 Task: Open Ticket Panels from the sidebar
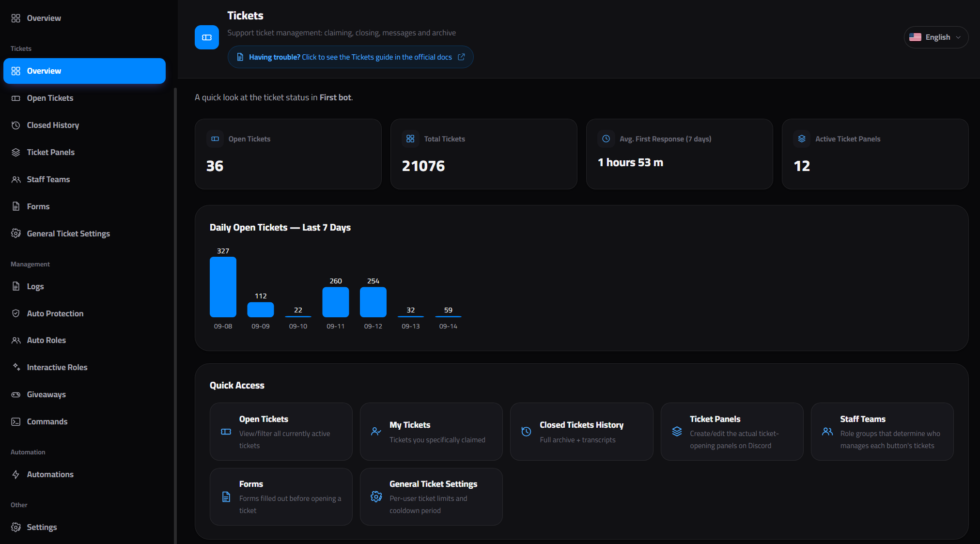[84, 152]
